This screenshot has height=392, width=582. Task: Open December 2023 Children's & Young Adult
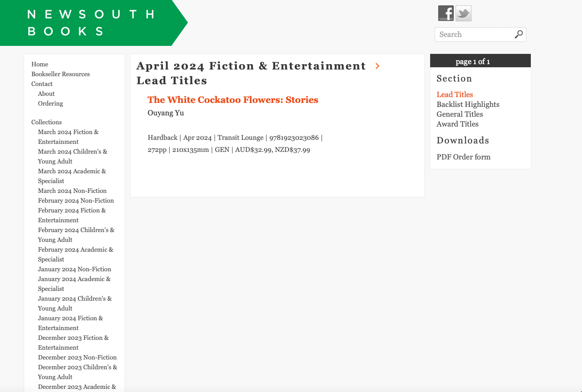(77, 372)
